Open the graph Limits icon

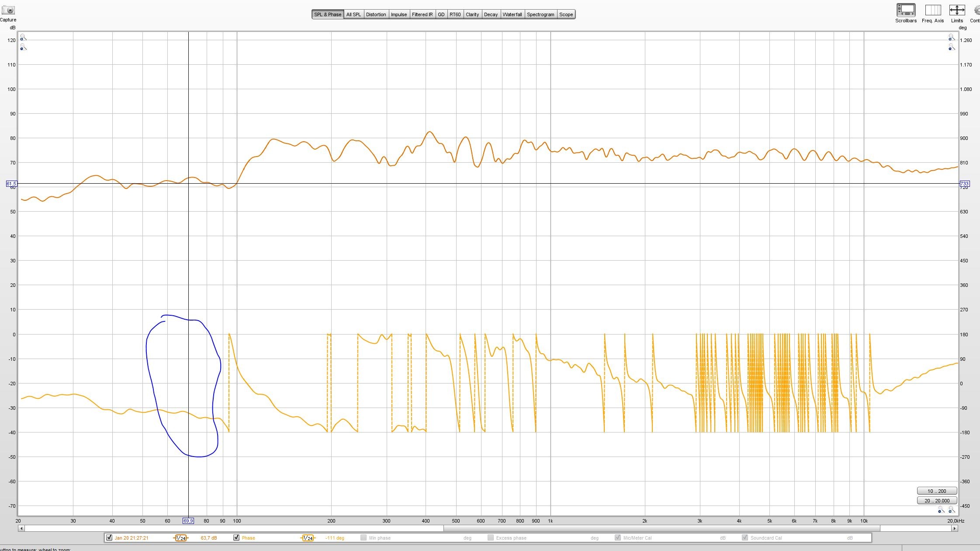coord(957,10)
